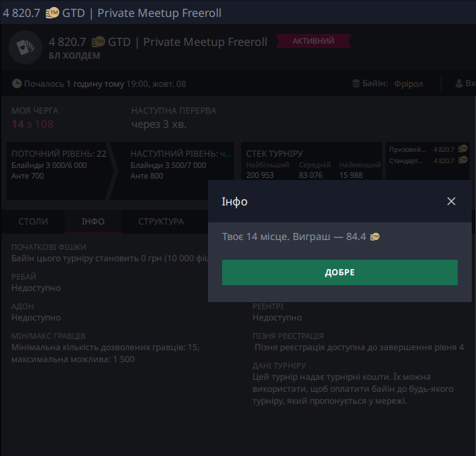Open the СТОЛИ tab
Image resolution: width=476 pixels, height=456 pixels.
point(33,222)
